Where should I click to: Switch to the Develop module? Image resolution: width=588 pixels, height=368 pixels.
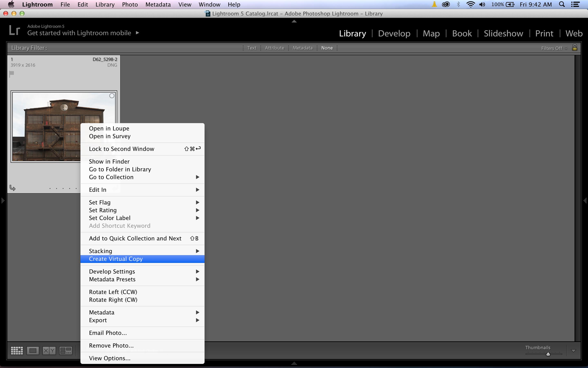pyautogui.click(x=394, y=33)
